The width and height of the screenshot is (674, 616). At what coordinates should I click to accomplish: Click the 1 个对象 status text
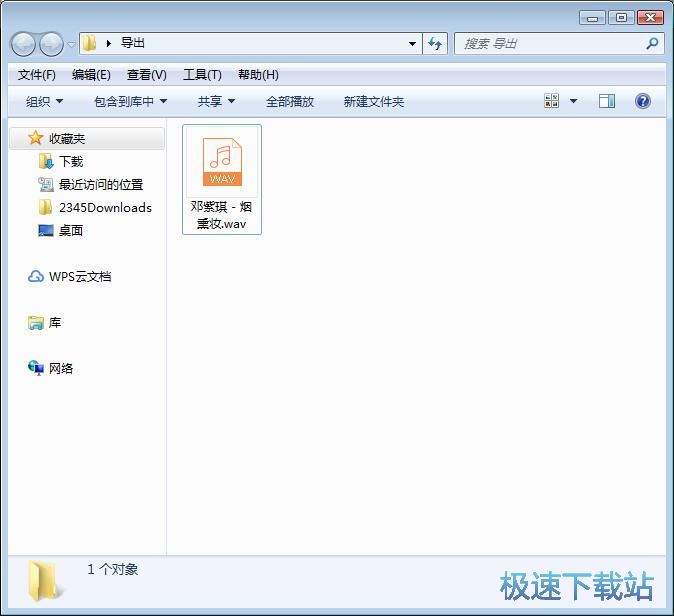[113, 570]
